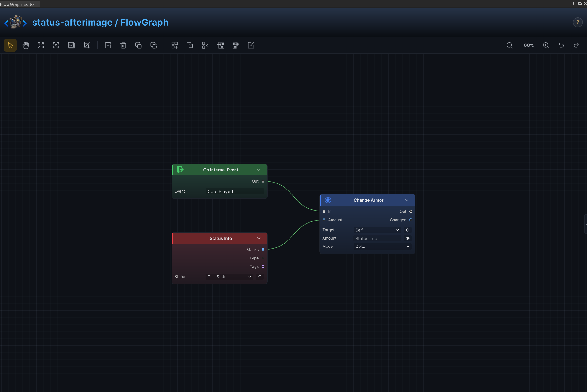Open the This Status dropdown
Image resolution: width=587 pixels, height=392 pixels.
[229, 277]
